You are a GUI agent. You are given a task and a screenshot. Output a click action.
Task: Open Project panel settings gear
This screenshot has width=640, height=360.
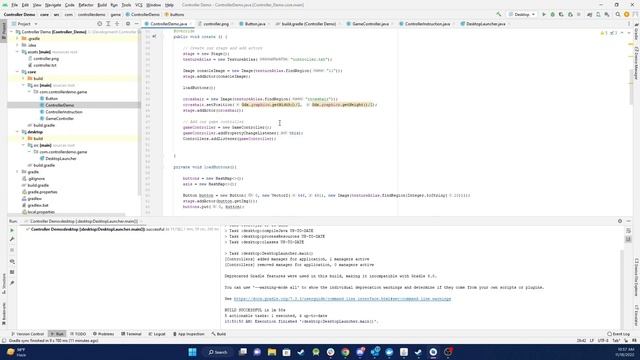pos(128,24)
